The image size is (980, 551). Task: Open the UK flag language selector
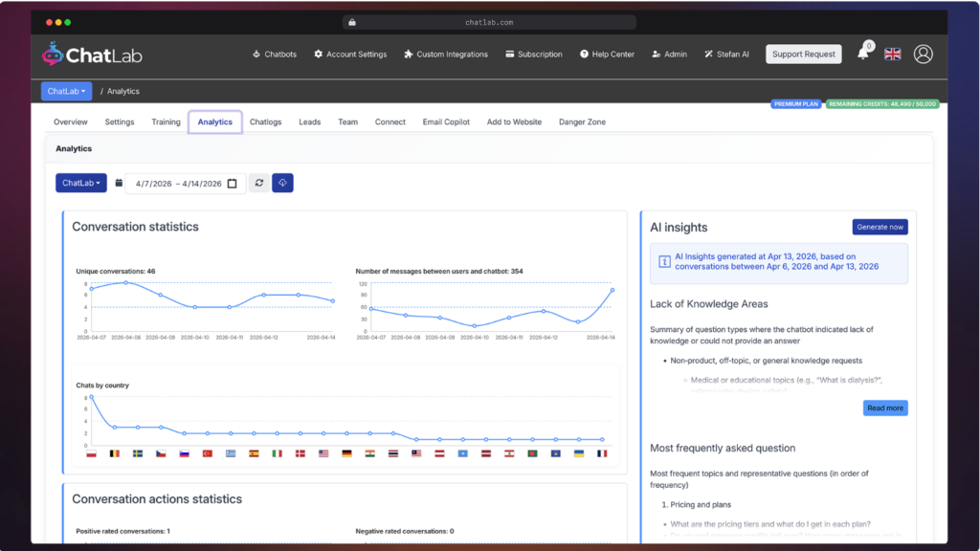893,55
